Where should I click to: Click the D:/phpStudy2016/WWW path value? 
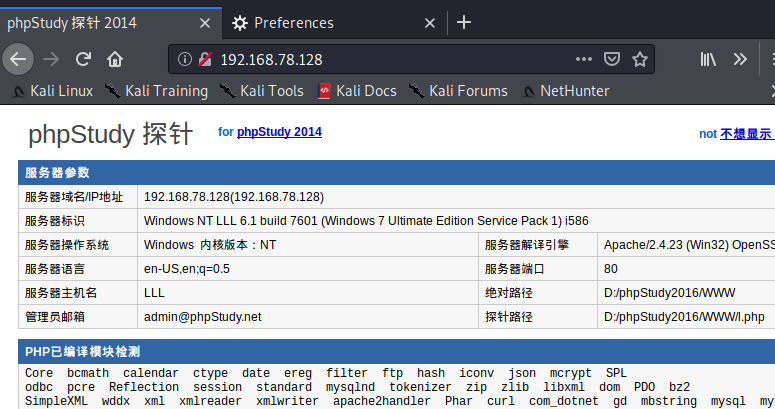pos(669,293)
